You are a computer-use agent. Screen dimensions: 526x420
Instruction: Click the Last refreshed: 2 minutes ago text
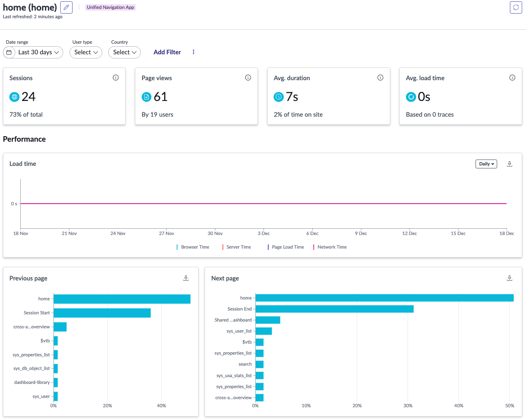pyautogui.click(x=33, y=17)
